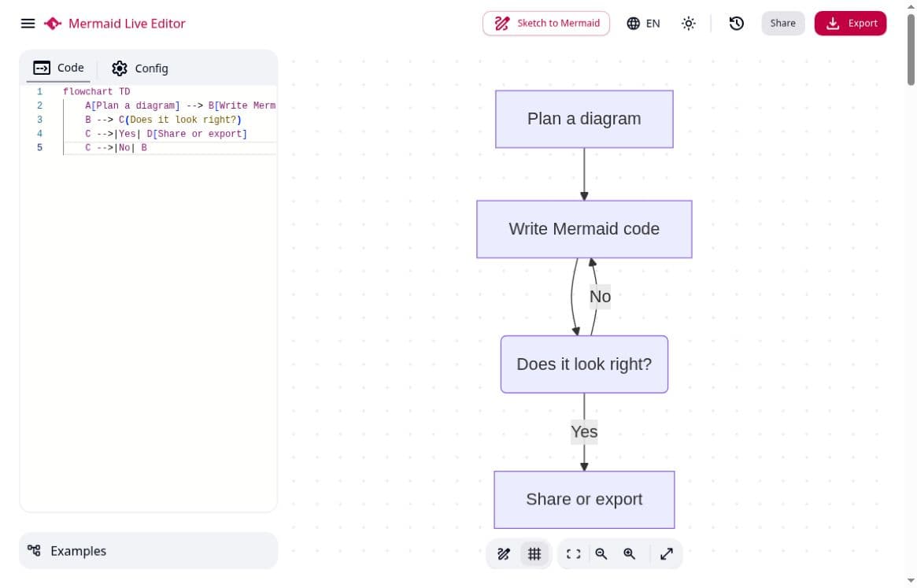917x588 pixels.
Task: Click the Mermaid logo icon
Action: click(53, 24)
